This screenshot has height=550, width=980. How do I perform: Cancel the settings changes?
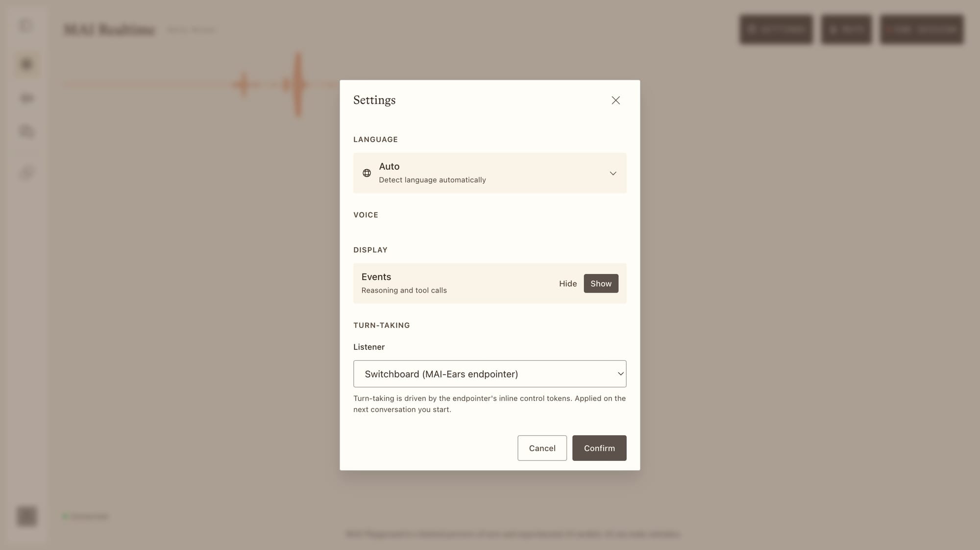pyautogui.click(x=542, y=448)
